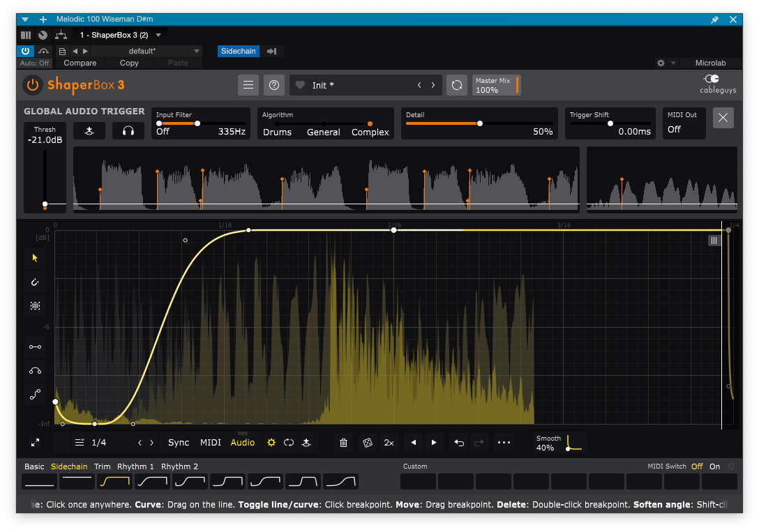Open the host gear settings icon

661,63
